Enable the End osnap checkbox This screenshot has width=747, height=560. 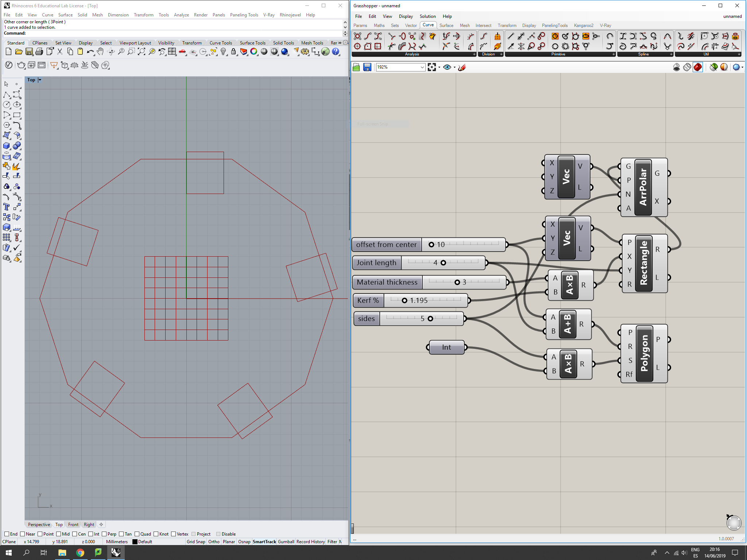click(x=7, y=534)
